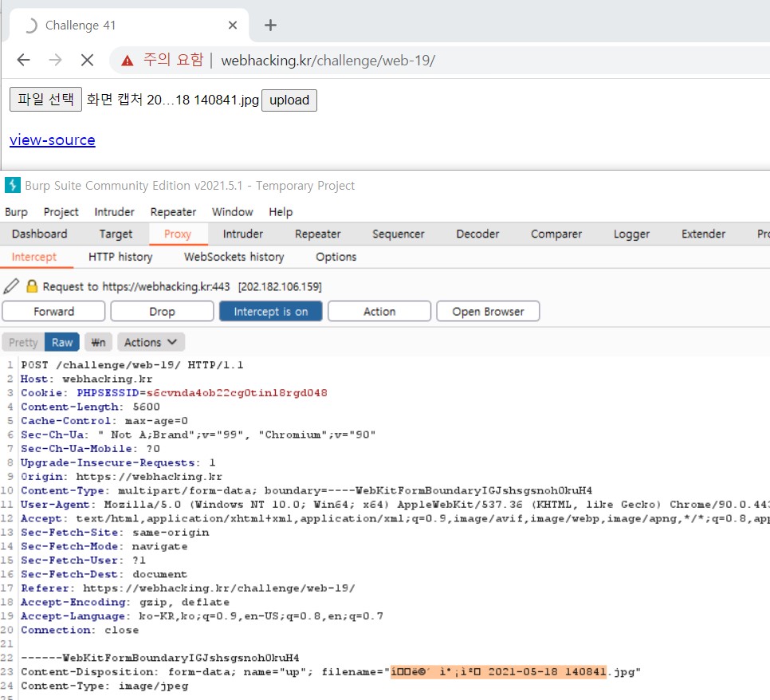The image size is (770, 700).
Task: Drop the intercepted request
Action: click(x=162, y=312)
